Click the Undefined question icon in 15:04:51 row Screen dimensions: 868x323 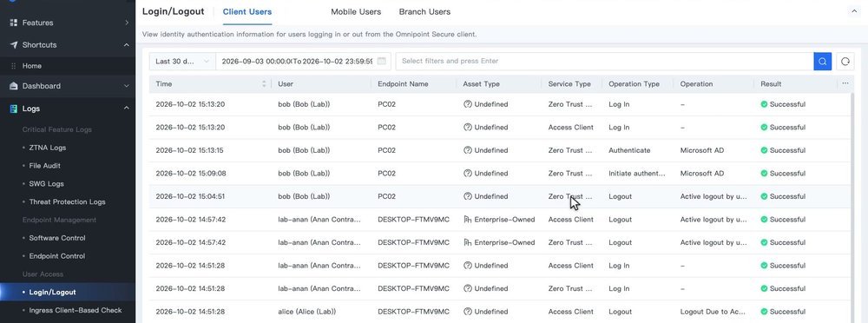pyautogui.click(x=467, y=196)
